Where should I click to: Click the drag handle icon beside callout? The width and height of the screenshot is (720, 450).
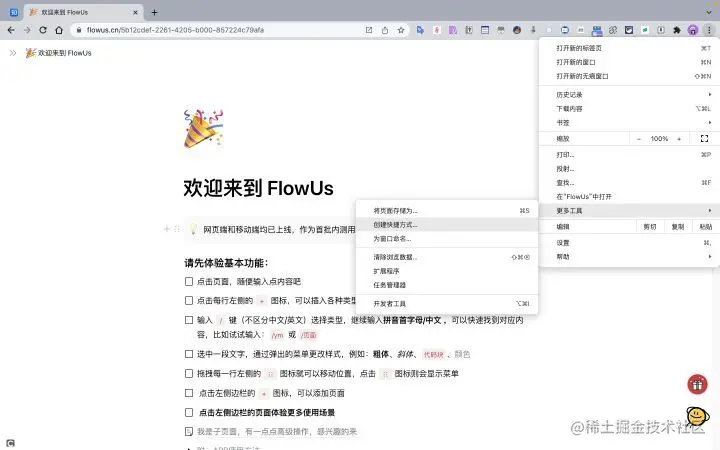click(x=177, y=229)
